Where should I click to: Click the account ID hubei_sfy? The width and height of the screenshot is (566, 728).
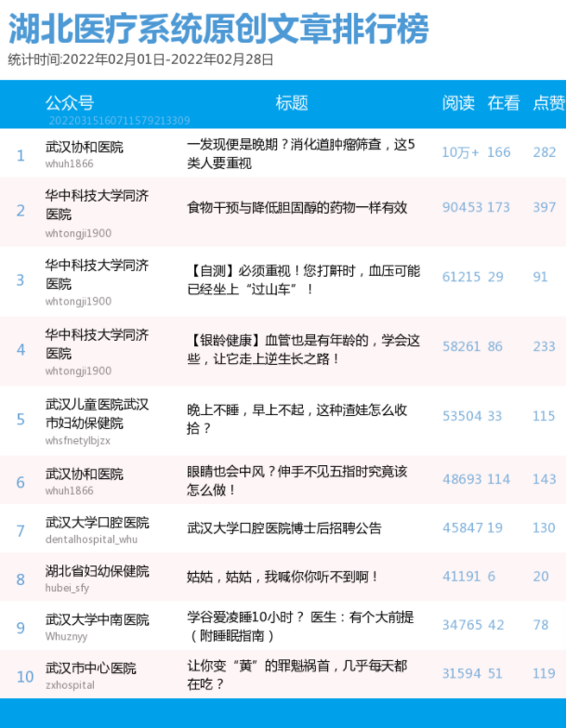[67, 589]
